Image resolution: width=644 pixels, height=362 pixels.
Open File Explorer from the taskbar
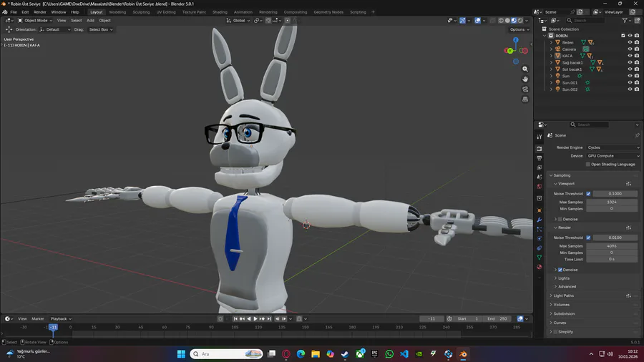click(x=316, y=354)
